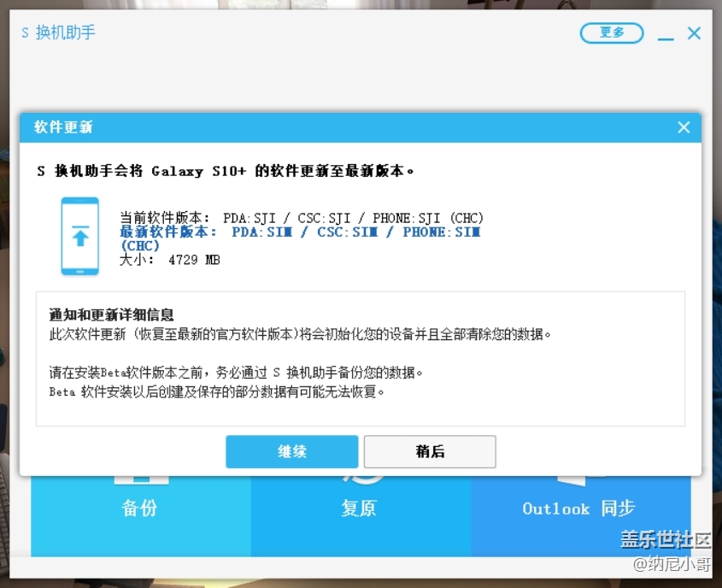Click the phone update arrow icon
Image resolution: width=722 pixels, height=588 pixels.
79,237
